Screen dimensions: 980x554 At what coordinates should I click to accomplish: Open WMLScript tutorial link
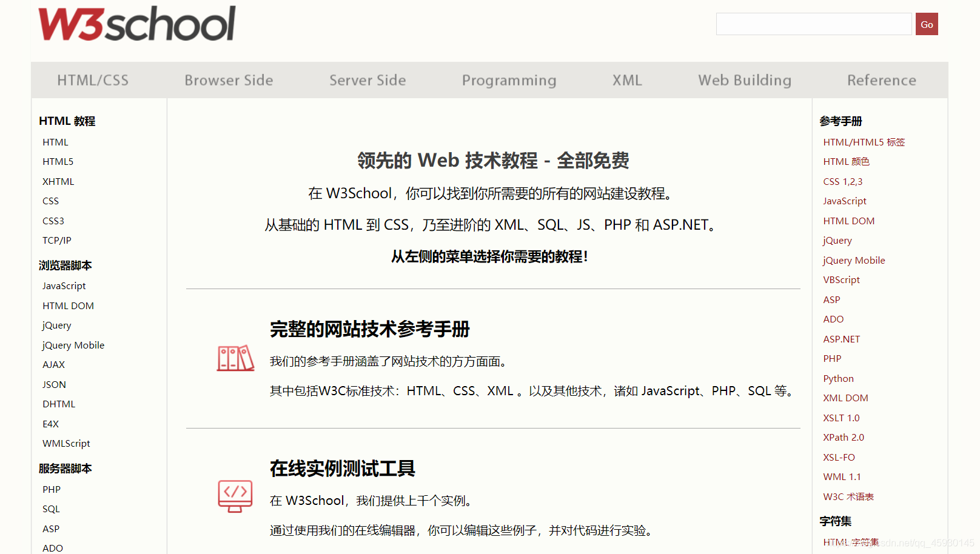66,444
